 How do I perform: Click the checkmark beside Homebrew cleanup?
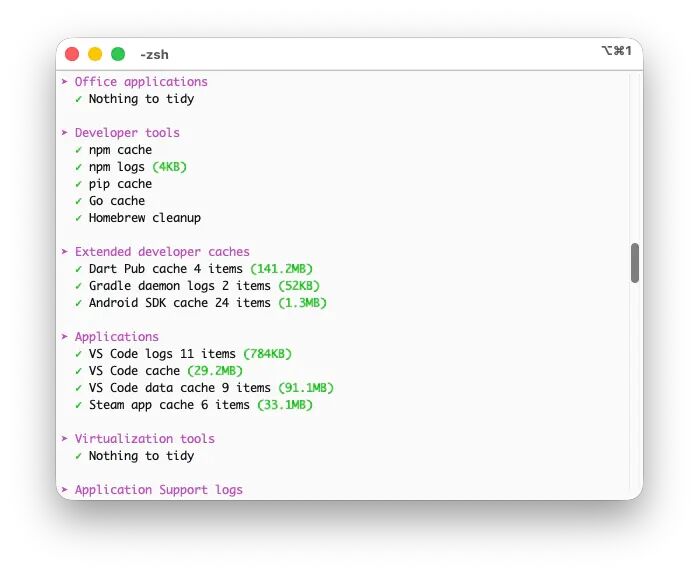(x=78, y=218)
